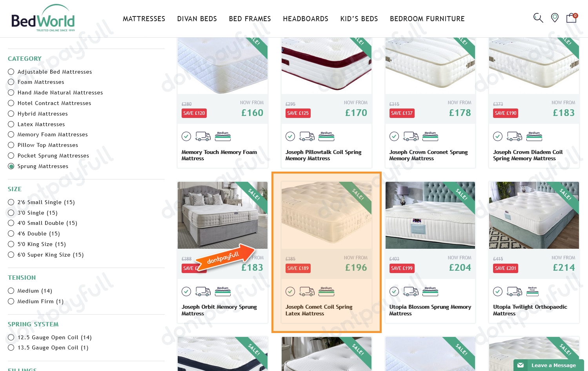Image resolution: width=588 pixels, height=371 pixels.
Task: Click the envelope icon in Leave a Message
Action: coord(521,365)
